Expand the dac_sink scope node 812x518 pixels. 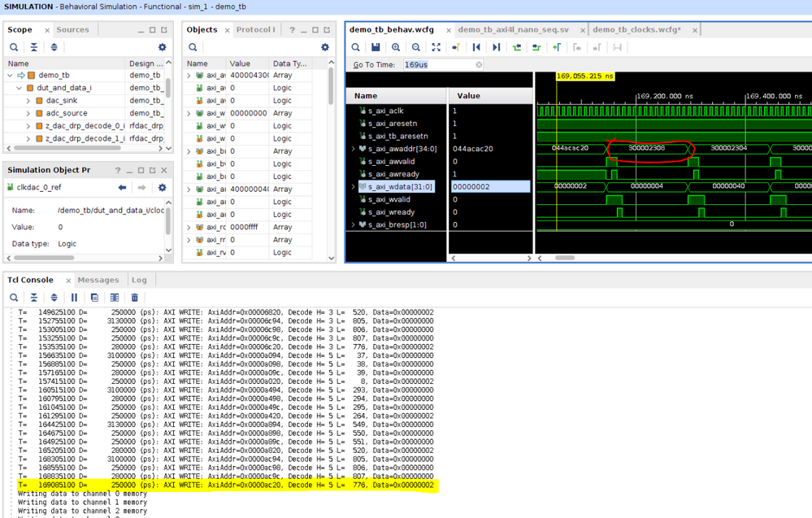(28, 101)
